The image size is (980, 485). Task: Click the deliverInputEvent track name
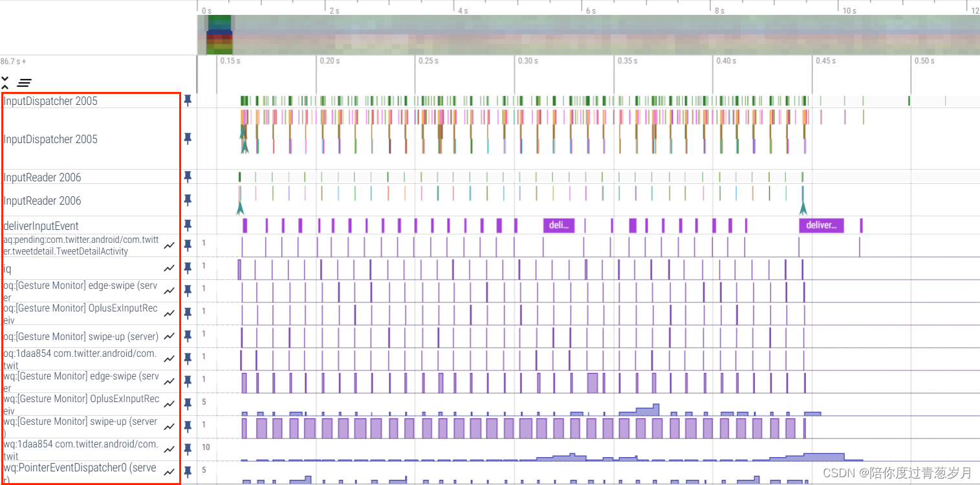coord(41,226)
